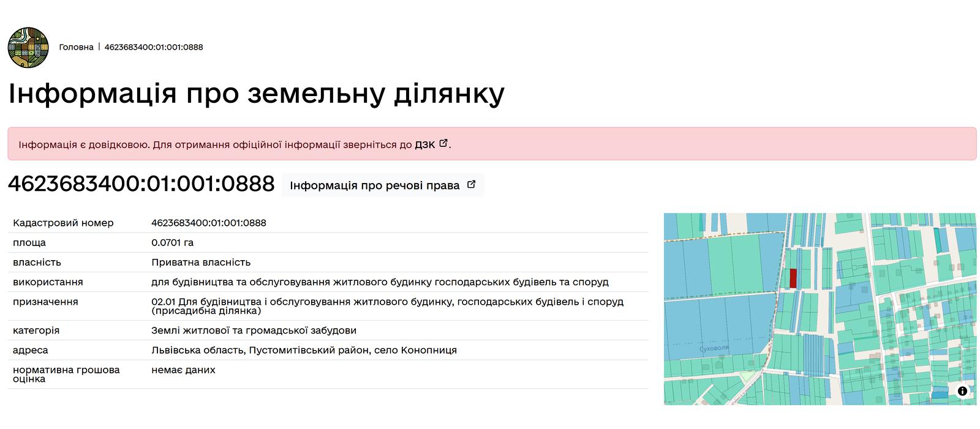Click the Суховоля label on the map
The width and height of the screenshot is (980, 429).
pos(714,348)
